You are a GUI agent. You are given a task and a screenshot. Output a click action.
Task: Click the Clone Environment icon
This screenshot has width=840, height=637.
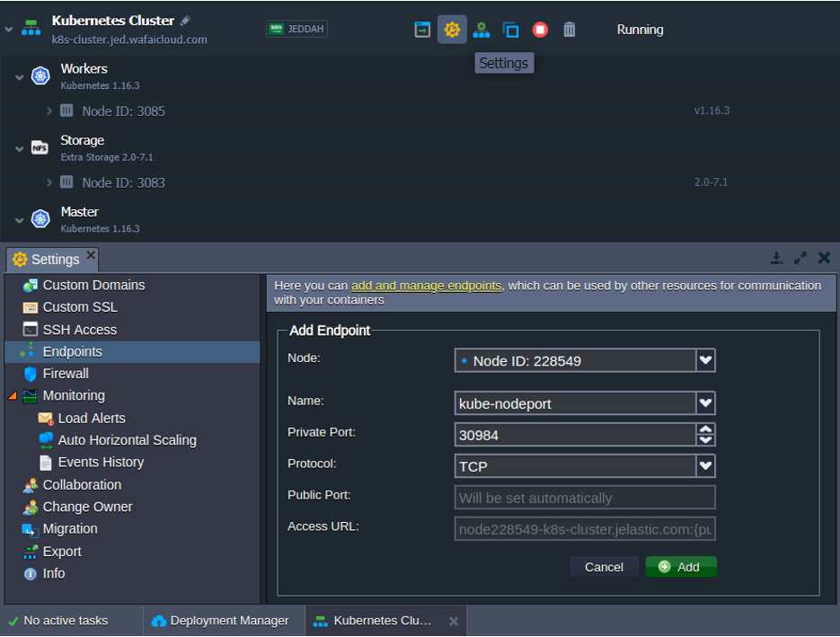510,30
